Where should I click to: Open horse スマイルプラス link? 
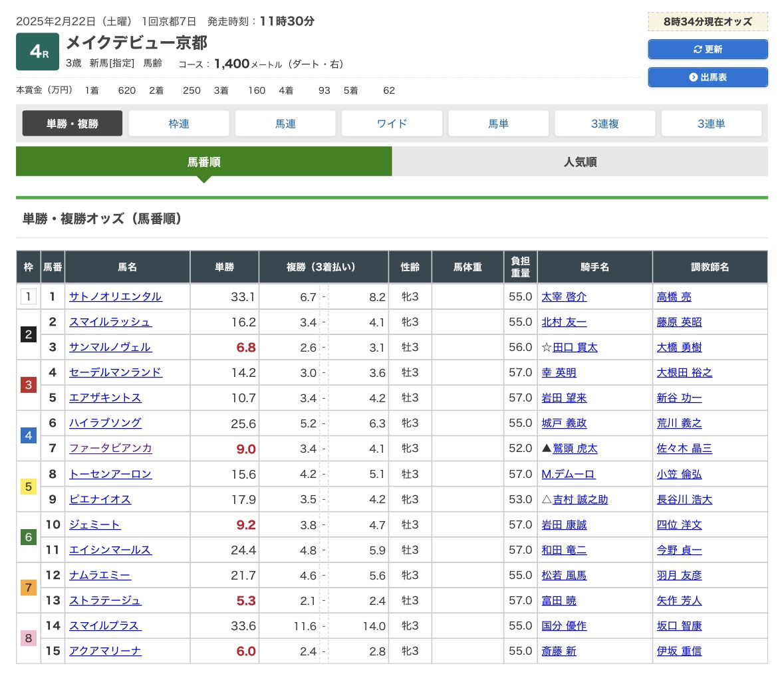pyautogui.click(x=106, y=626)
